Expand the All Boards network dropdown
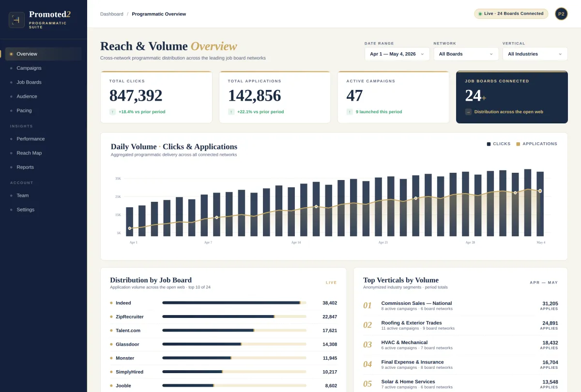The image size is (581, 392). pos(466,54)
